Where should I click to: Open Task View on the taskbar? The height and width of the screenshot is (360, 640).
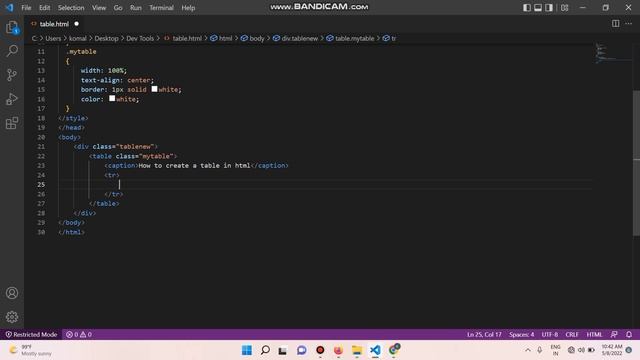coord(283,350)
